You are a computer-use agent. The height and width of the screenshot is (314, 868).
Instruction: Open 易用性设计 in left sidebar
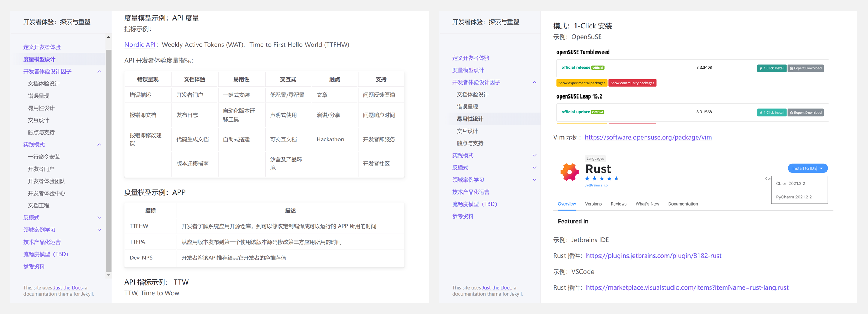coord(41,108)
